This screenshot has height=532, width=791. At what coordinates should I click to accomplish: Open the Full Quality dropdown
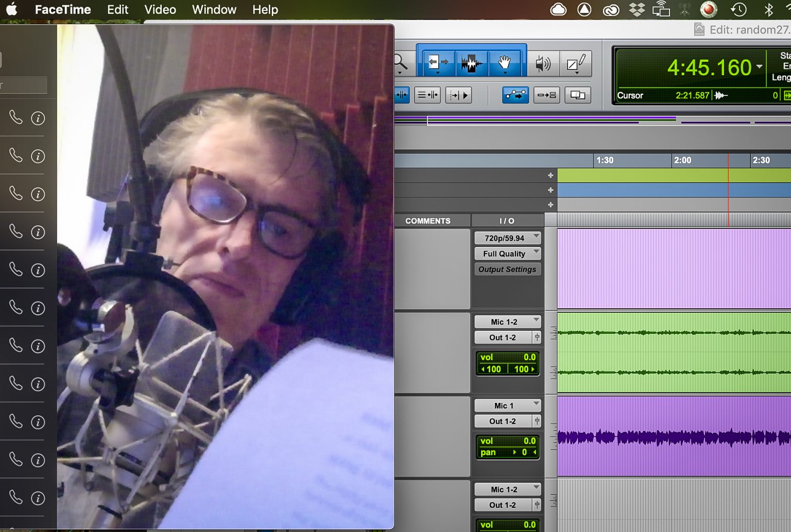(x=507, y=254)
